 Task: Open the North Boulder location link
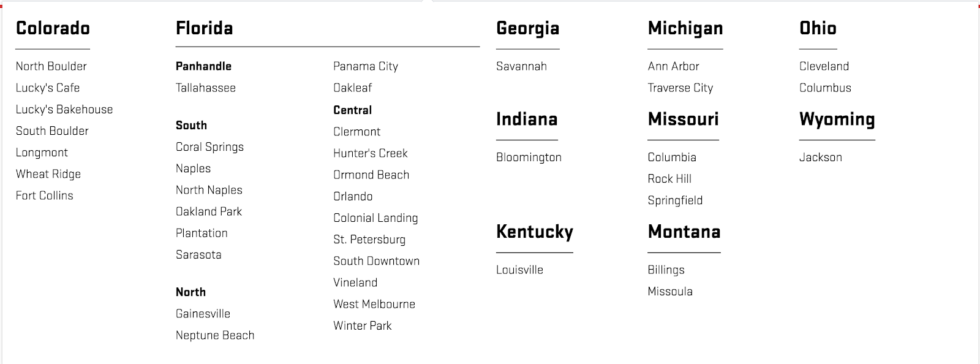tap(51, 66)
